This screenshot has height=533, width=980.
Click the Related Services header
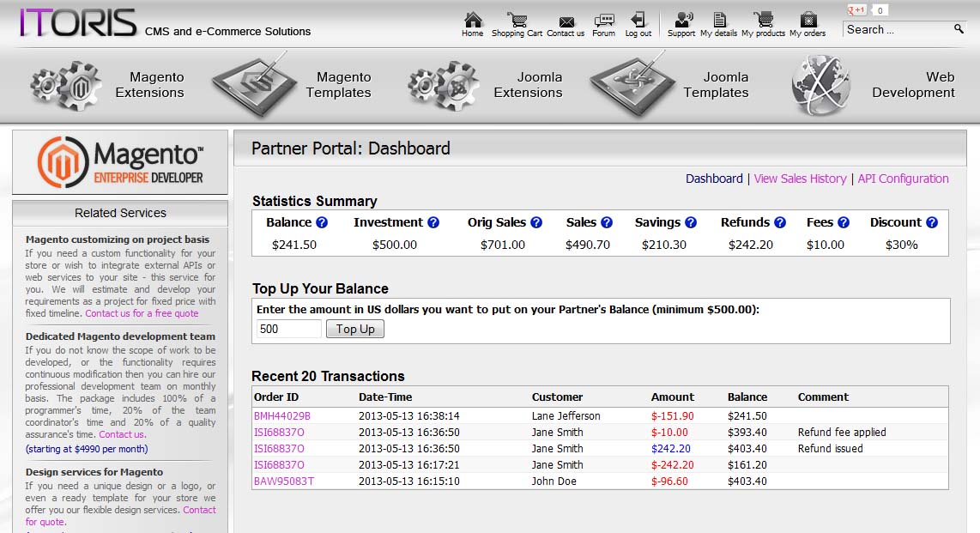[x=120, y=213]
